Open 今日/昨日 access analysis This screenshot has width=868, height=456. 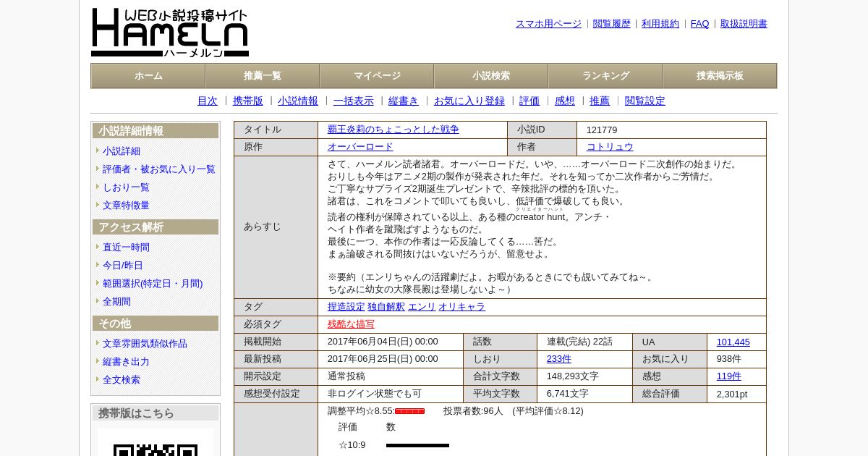coord(123,266)
